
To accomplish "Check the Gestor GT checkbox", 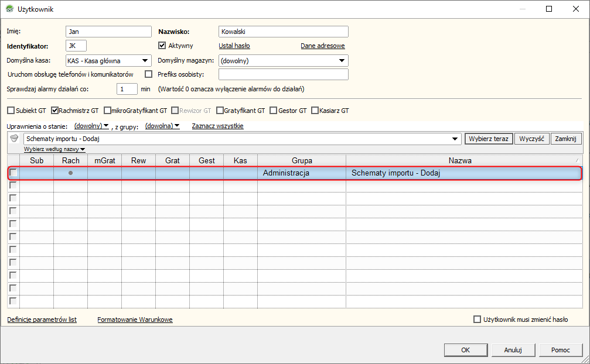I will [x=274, y=111].
